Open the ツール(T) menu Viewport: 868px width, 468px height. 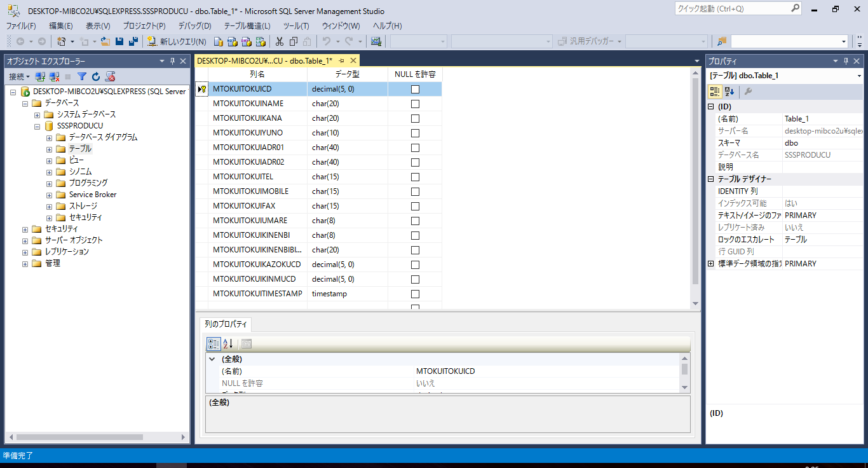pyautogui.click(x=296, y=26)
